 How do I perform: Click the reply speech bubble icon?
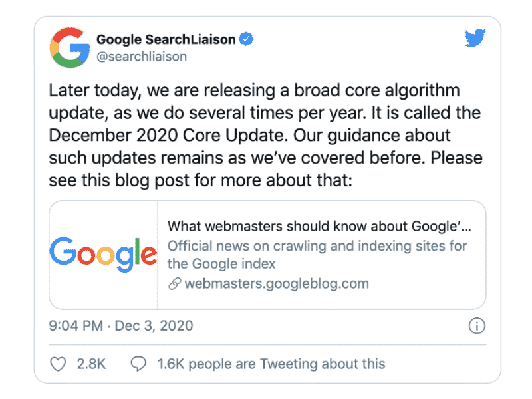(138, 364)
